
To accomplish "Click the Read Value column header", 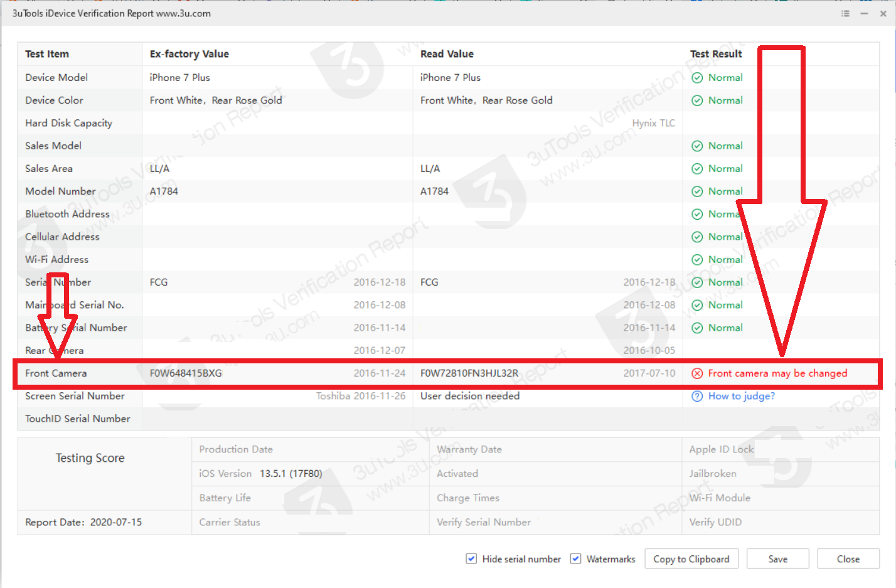I will (447, 54).
